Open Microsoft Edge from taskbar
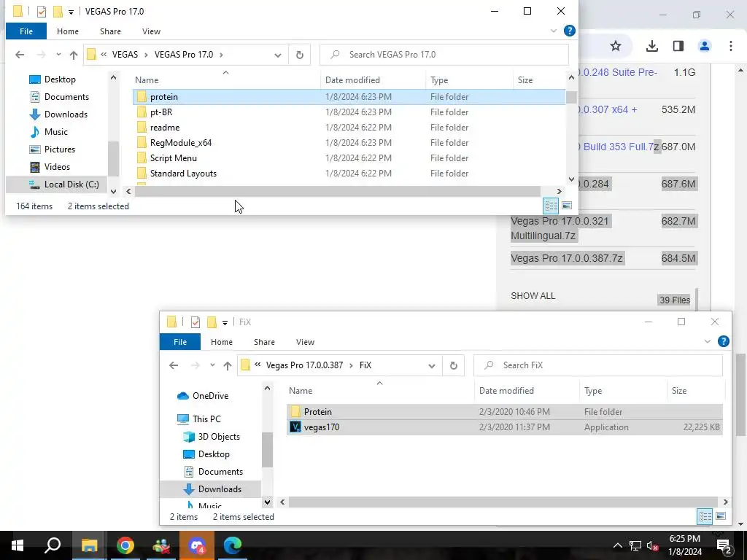 click(232, 545)
